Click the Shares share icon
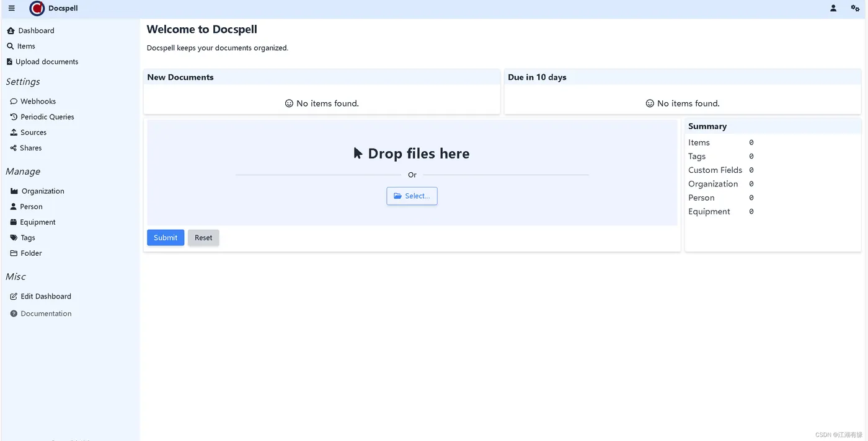 point(14,148)
